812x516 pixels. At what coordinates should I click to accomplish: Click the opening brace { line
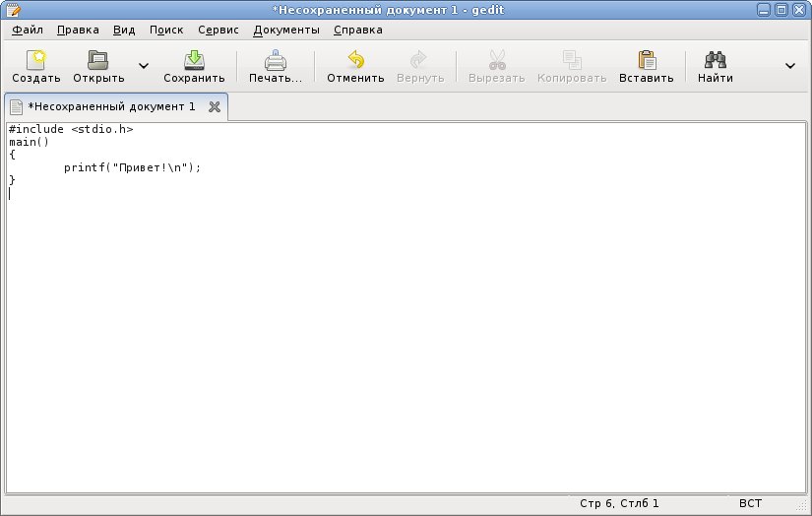(13, 155)
